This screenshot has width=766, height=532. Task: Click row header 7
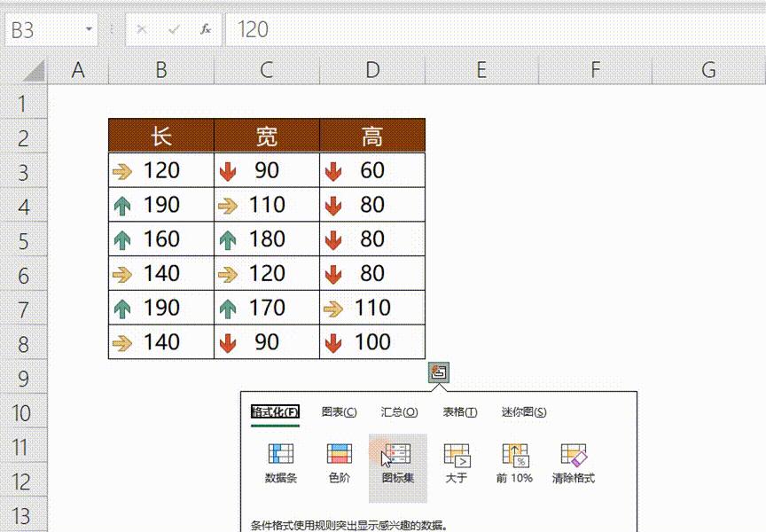(25, 308)
